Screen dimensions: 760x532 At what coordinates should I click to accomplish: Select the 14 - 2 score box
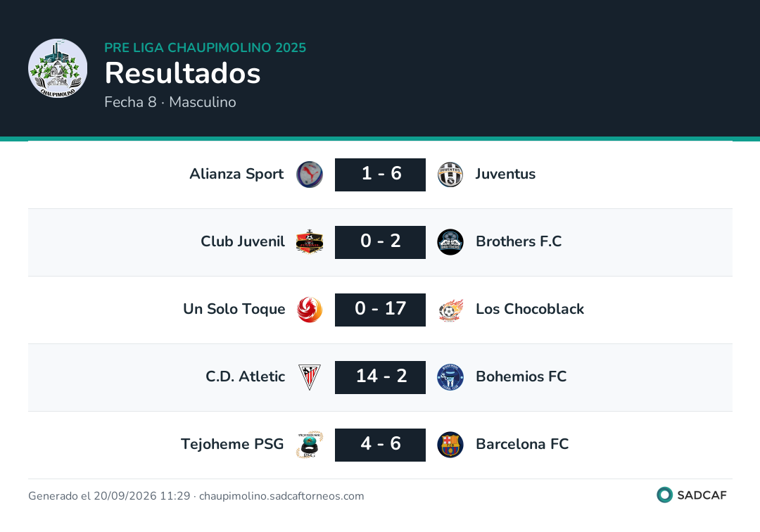coord(381,377)
